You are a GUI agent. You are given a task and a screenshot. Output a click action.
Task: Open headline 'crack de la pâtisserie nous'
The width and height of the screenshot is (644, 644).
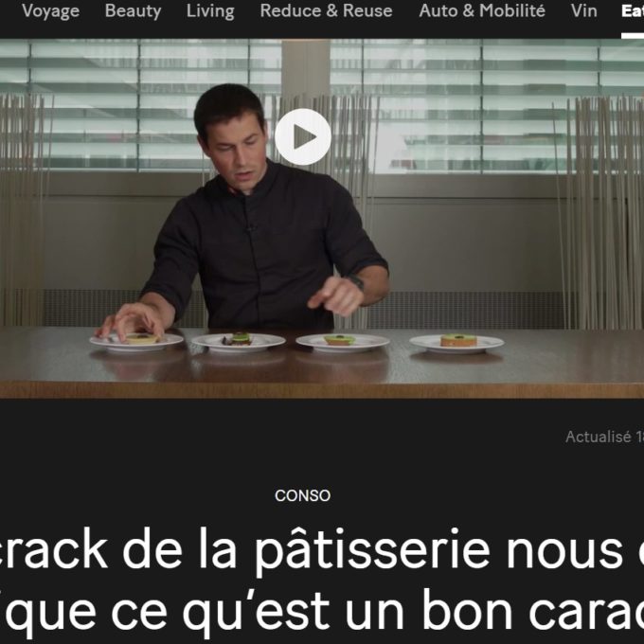click(x=313, y=550)
